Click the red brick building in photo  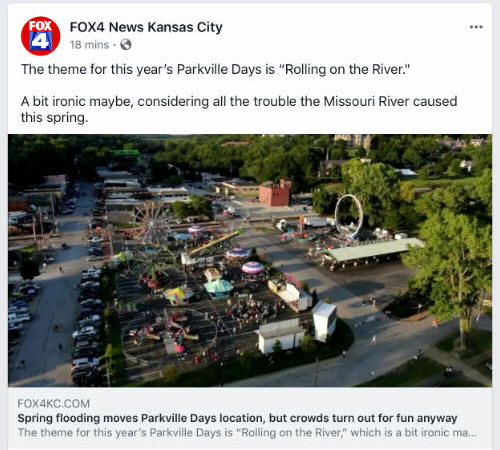(275, 193)
